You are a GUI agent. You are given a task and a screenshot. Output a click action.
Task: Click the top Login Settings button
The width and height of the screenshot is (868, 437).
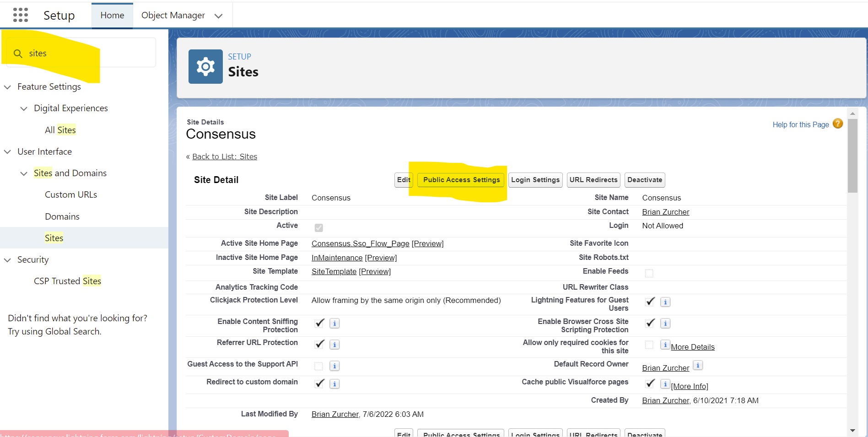point(535,180)
